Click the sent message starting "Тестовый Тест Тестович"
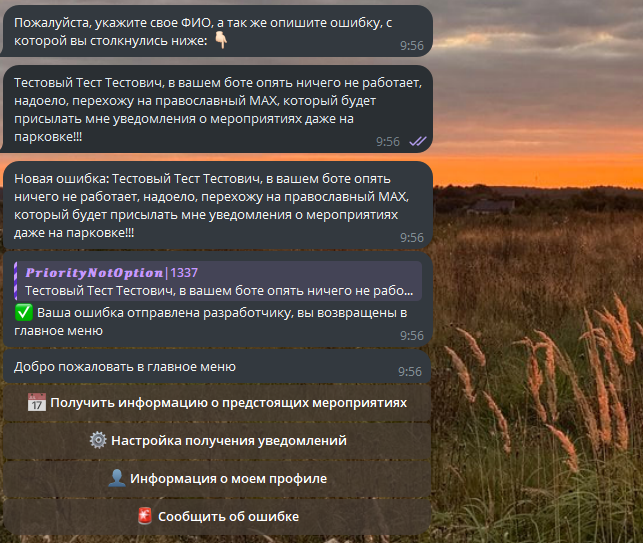The image size is (643, 543). [x=218, y=109]
